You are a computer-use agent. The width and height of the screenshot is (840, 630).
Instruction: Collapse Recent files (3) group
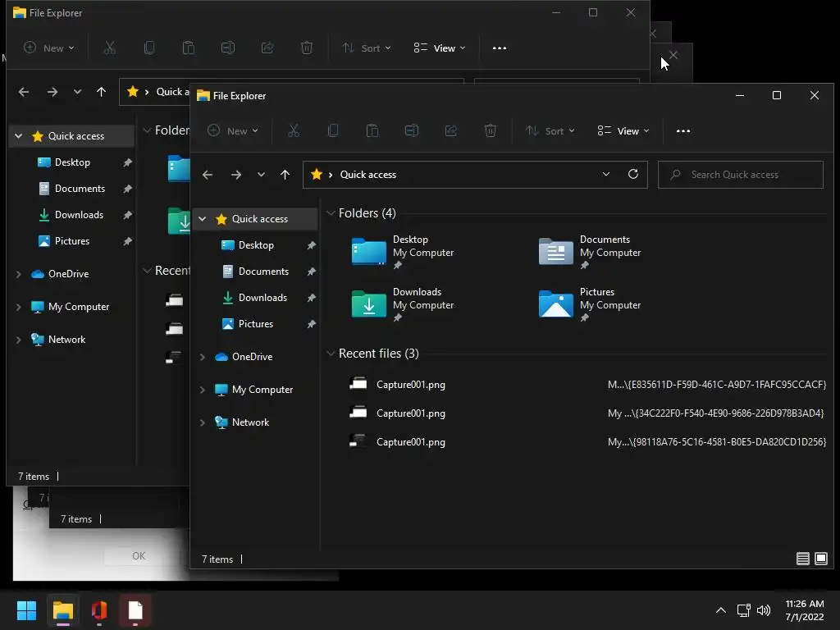point(331,353)
